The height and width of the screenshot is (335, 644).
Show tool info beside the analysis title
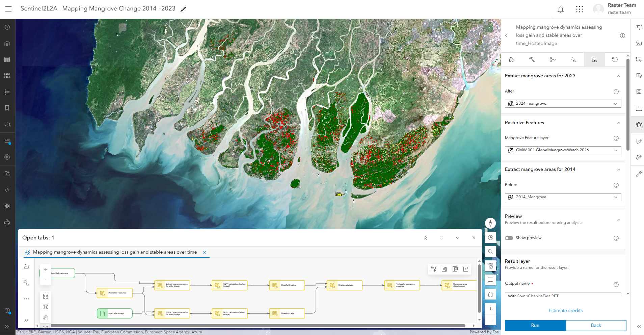[623, 35]
